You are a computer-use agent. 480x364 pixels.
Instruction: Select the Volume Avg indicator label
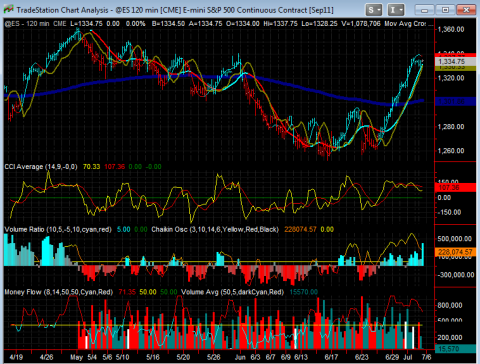tap(232, 292)
